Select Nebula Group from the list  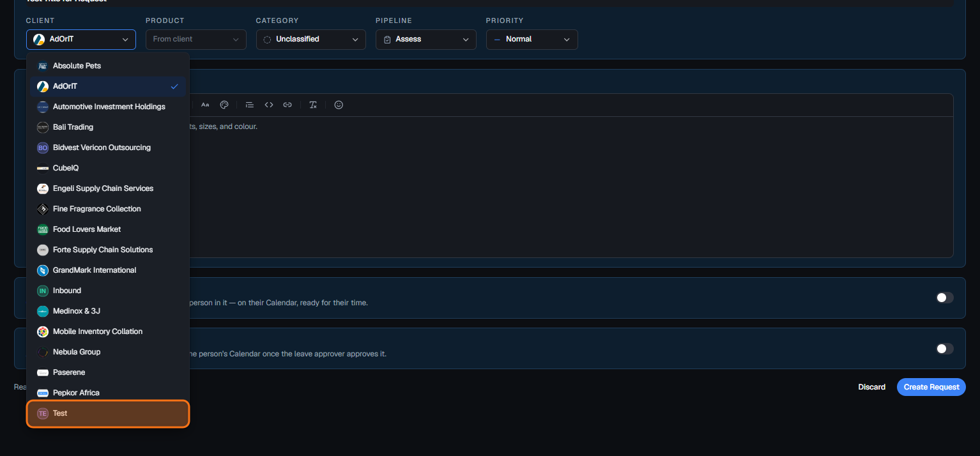point(108,352)
